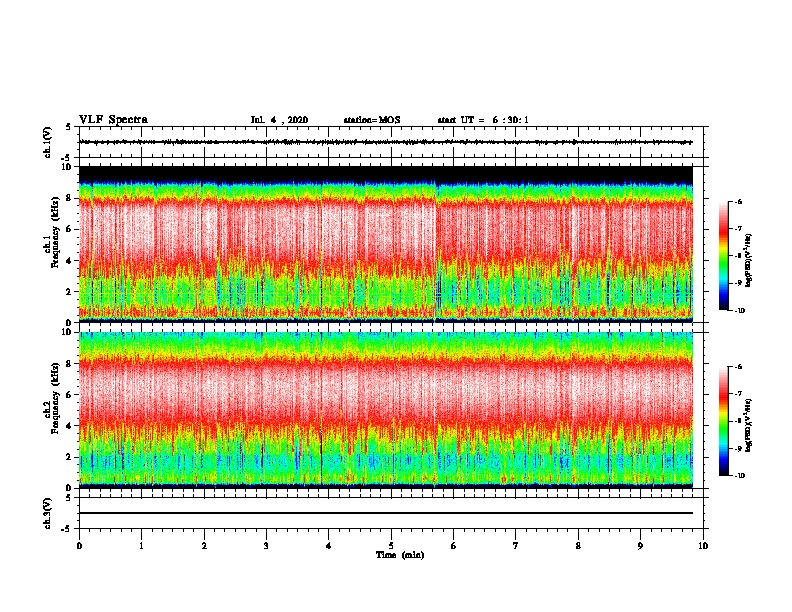The height and width of the screenshot is (612, 792).
Task: Click the time axis tick label '2'
Action: pyautogui.click(x=204, y=545)
